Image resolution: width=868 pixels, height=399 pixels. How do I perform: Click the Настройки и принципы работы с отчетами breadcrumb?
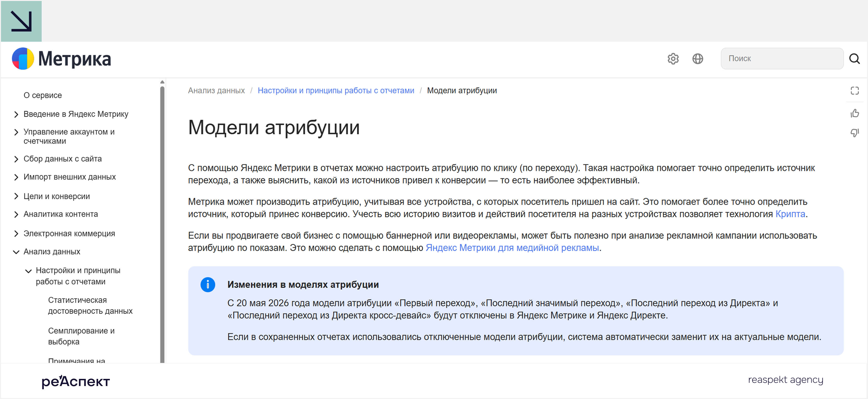(336, 90)
